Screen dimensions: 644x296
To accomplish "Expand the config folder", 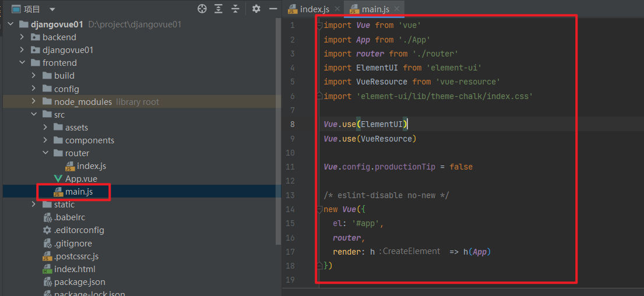I will pos(34,89).
